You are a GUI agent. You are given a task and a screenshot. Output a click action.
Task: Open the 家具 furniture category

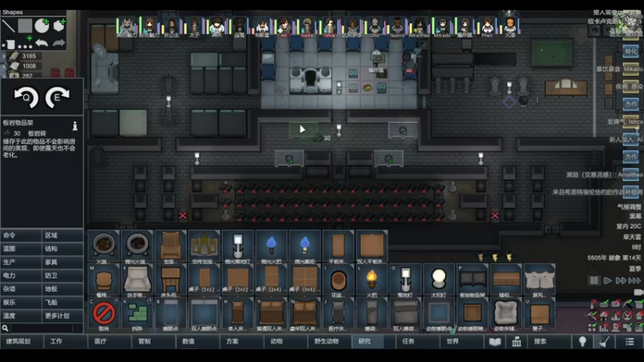tap(63, 262)
